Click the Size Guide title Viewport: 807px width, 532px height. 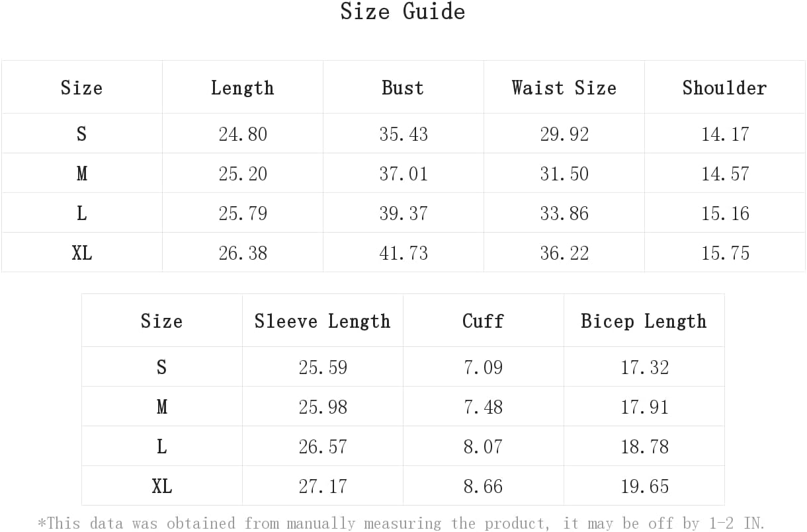[403, 11]
